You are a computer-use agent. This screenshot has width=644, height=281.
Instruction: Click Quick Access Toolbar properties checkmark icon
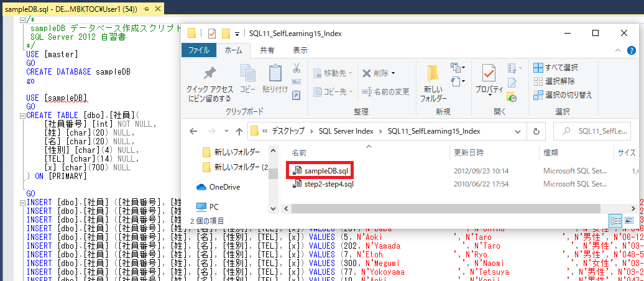click(213, 34)
